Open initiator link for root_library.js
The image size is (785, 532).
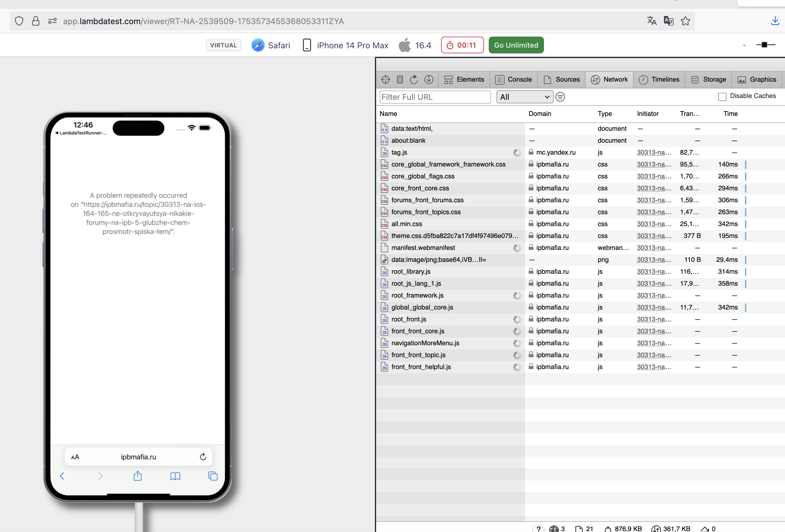[x=654, y=272]
